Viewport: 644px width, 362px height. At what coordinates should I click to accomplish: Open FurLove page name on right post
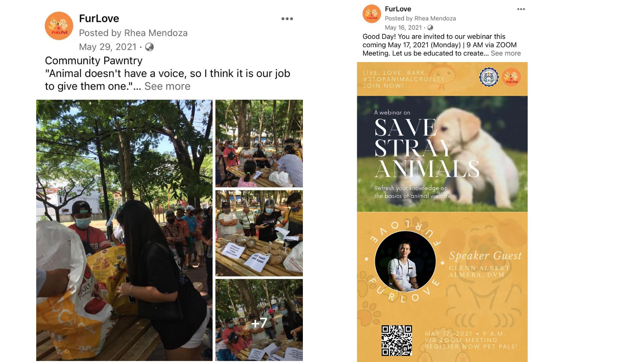point(398,9)
